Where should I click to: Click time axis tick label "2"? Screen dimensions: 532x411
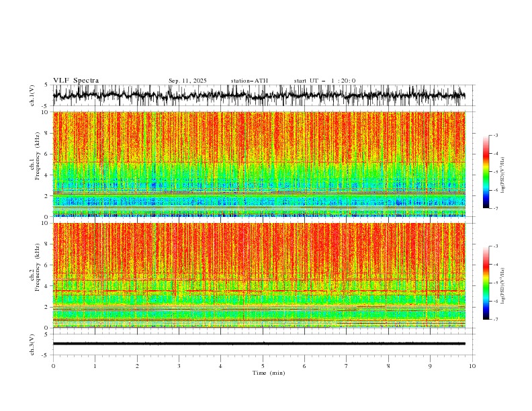pos(137,366)
